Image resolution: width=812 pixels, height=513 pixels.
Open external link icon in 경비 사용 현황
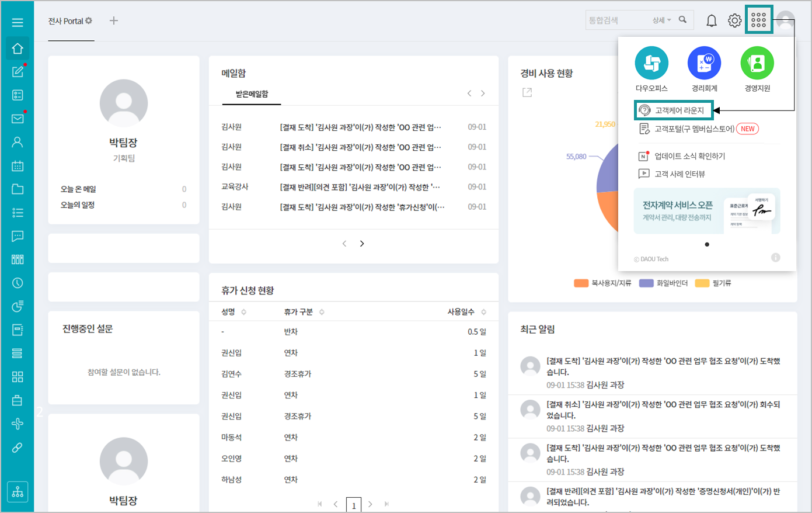527,92
